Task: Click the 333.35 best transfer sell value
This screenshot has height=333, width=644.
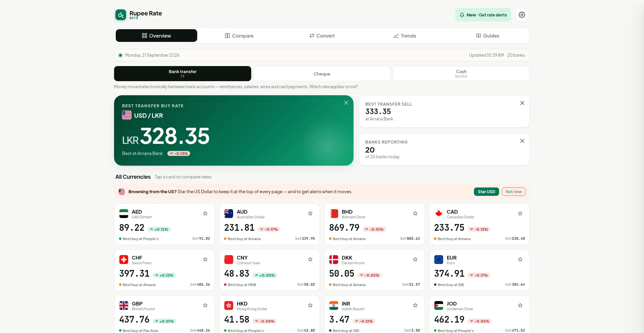Action: 378,111
